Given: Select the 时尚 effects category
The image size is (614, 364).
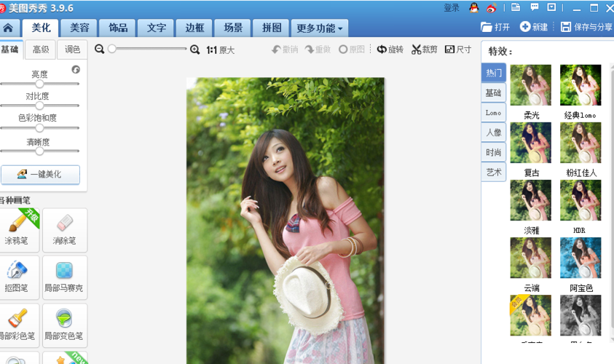Looking at the screenshot, I should click(x=493, y=152).
